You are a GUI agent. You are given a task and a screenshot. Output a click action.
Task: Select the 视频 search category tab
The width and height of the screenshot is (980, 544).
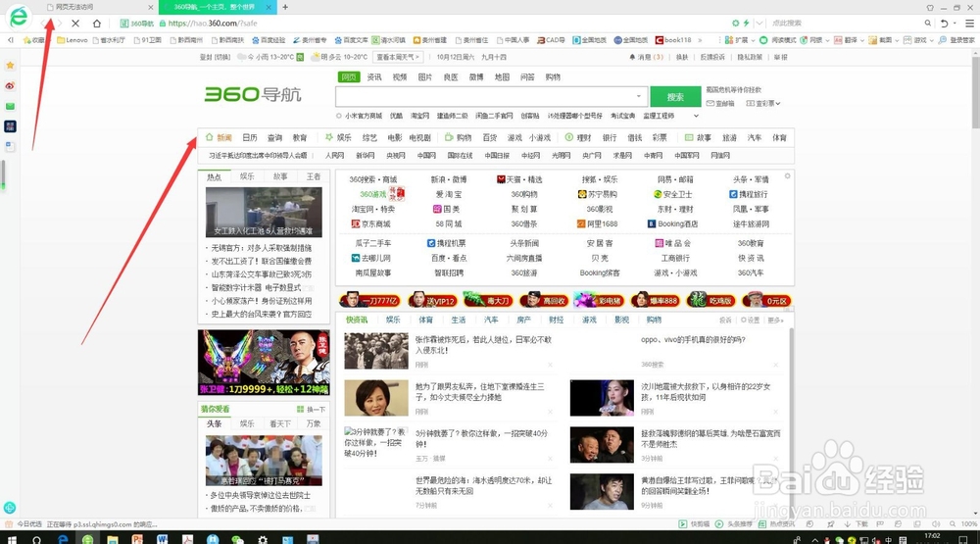[400, 76]
